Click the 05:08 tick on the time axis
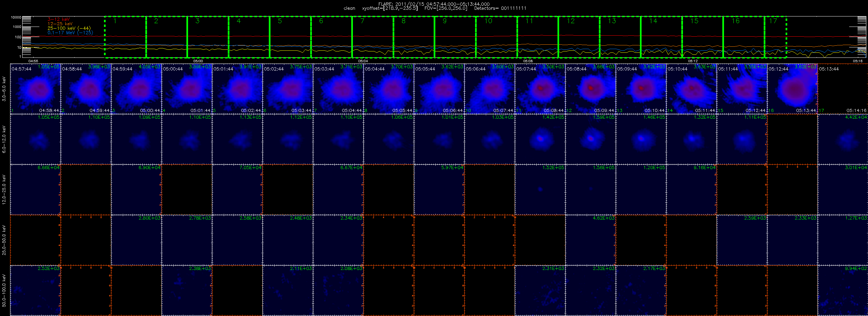This screenshot has width=868, height=316. click(x=528, y=61)
